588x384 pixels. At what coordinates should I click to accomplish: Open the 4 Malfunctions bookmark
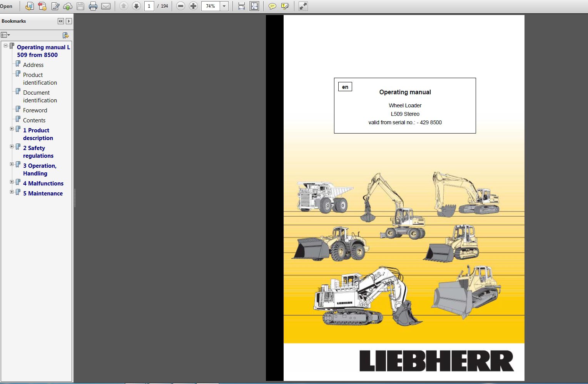tap(43, 183)
